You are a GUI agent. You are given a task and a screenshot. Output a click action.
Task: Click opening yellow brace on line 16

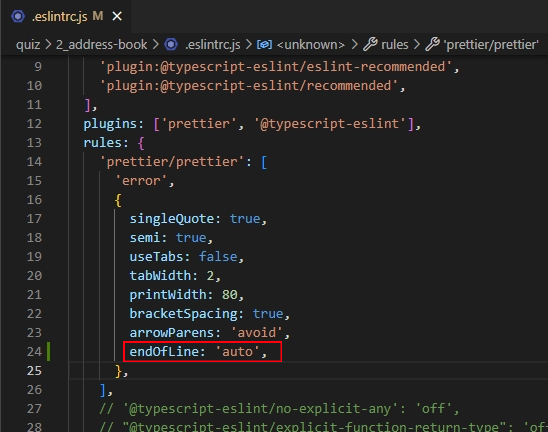pyautogui.click(x=118, y=200)
